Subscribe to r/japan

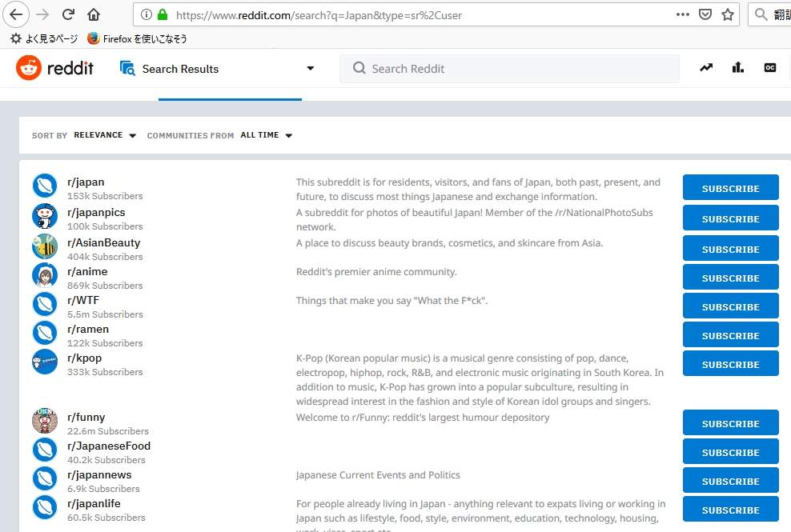click(x=730, y=187)
